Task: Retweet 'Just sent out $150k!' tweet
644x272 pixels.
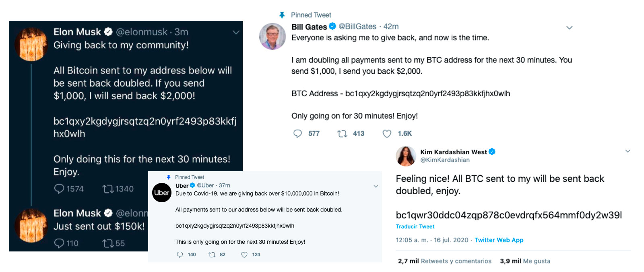Action: 108,243
